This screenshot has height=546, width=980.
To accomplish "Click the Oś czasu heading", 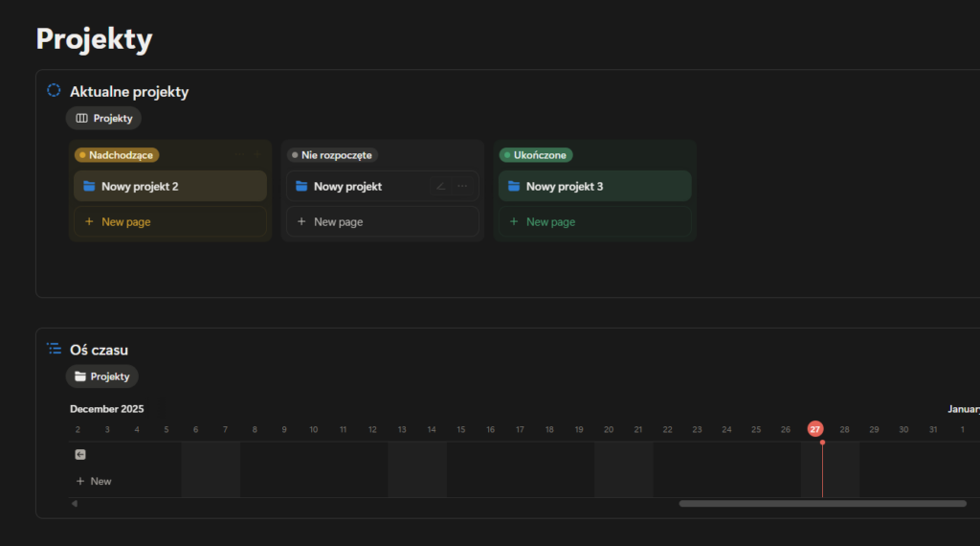I will [x=99, y=350].
